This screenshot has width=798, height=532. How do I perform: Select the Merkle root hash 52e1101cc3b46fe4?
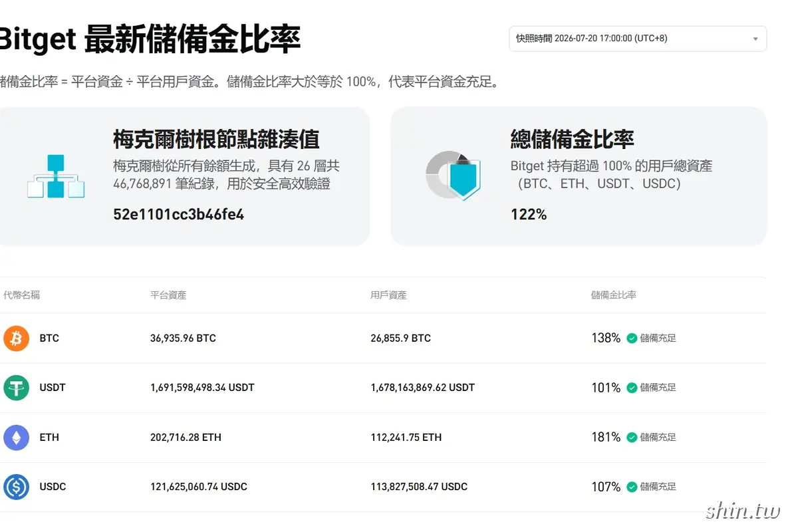pos(179,215)
